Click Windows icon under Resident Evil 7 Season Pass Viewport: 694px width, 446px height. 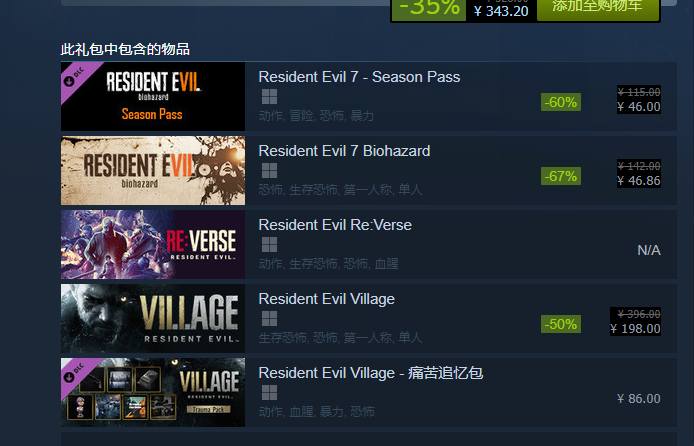[269, 96]
